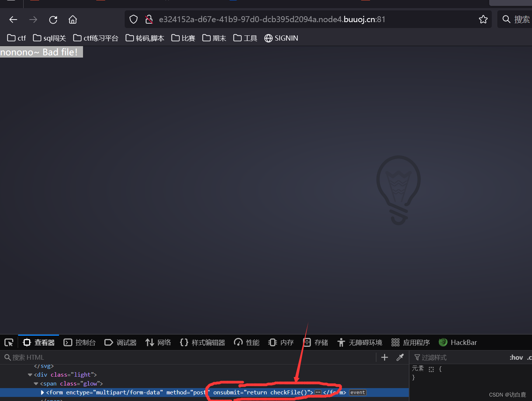Open the 性能 performance tab

click(x=247, y=343)
